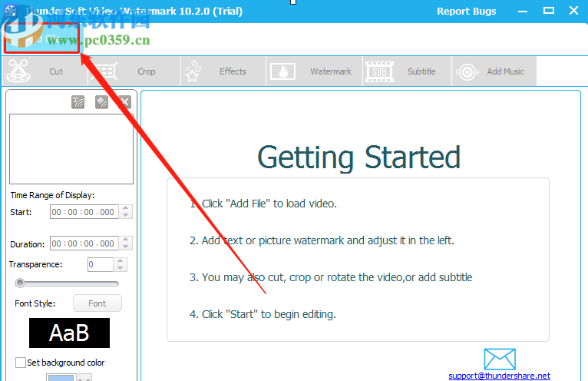Increase Duration with the up arrow
The height and width of the screenshot is (381, 588).
point(126,240)
